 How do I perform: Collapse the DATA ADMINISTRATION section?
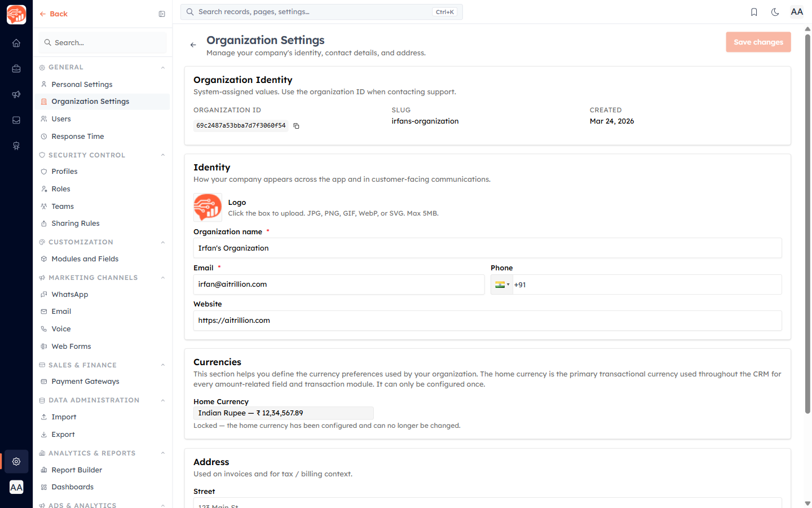pos(163,401)
